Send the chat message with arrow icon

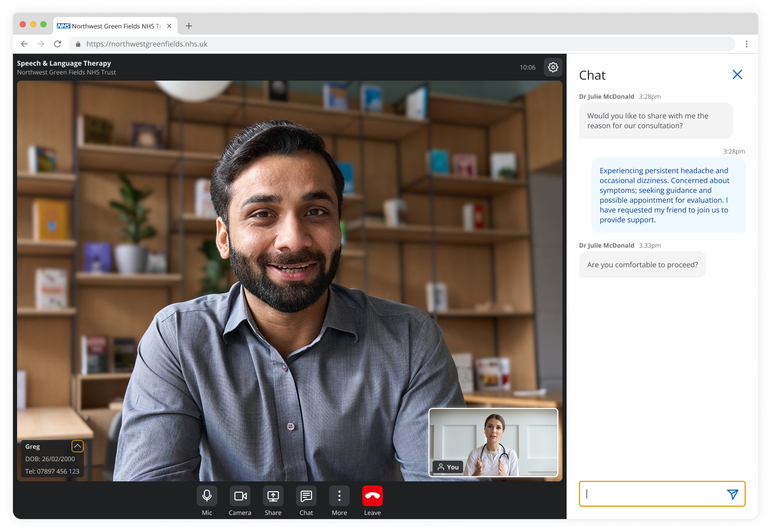(x=733, y=494)
